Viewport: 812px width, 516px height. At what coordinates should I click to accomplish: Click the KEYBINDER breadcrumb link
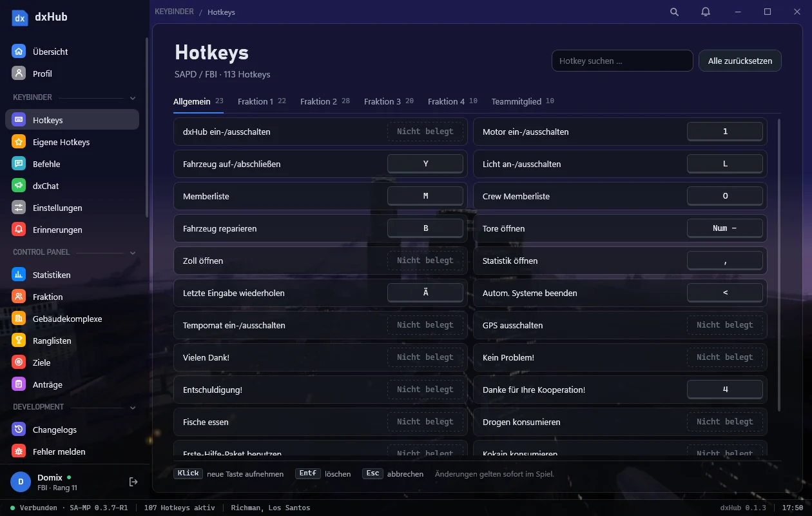pyautogui.click(x=175, y=12)
